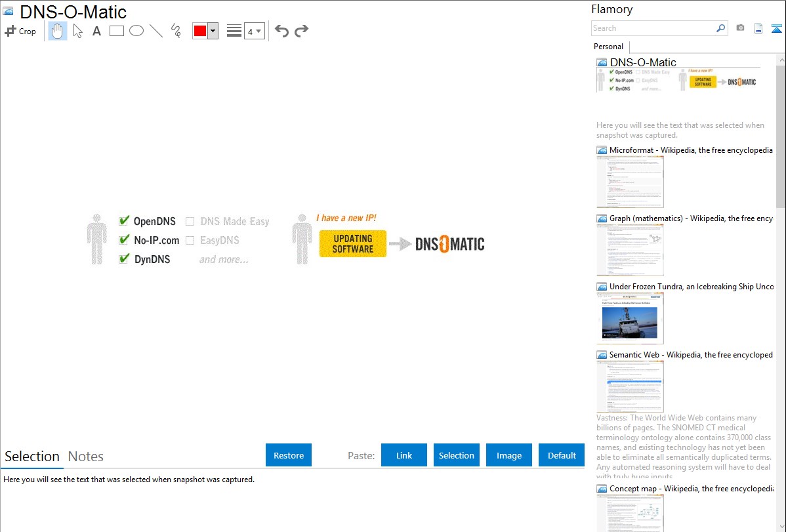This screenshot has height=532, width=786.
Task: Click the snapshot icon beside the main DNS-O-Matic title
Action: click(x=9, y=12)
